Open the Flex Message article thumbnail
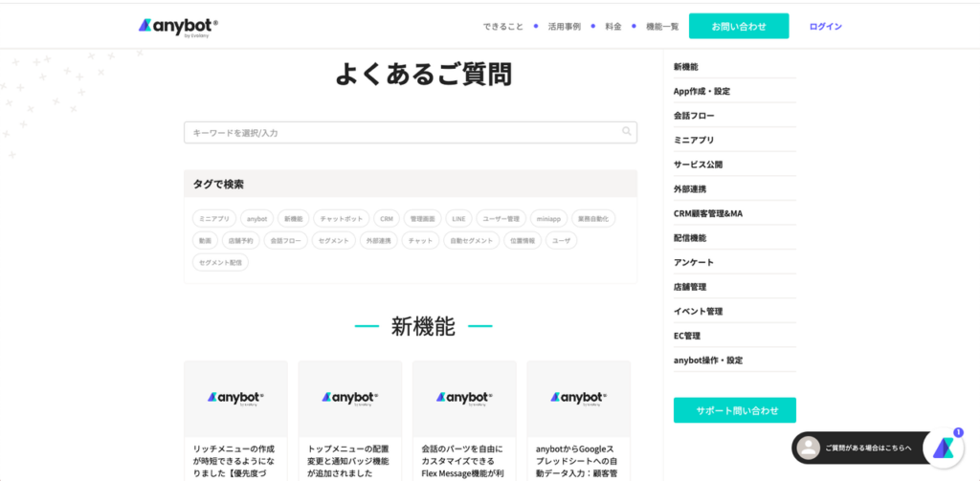 (x=464, y=398)
